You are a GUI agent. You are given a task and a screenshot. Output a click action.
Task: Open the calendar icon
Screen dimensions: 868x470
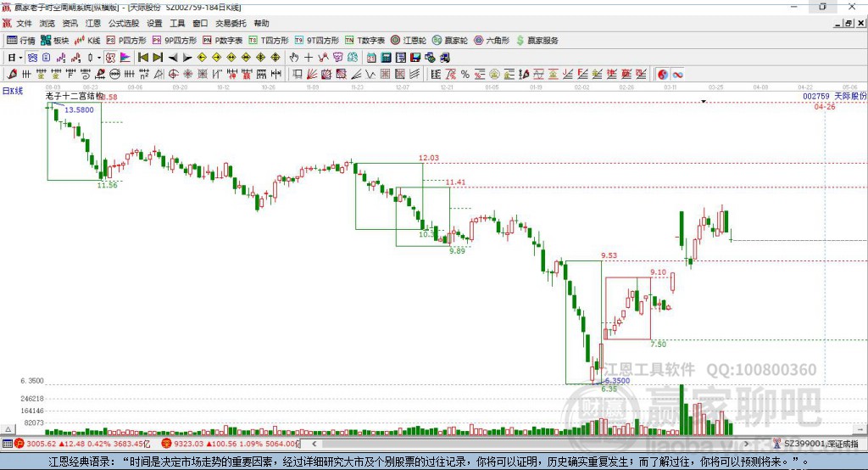pos(371,58)
